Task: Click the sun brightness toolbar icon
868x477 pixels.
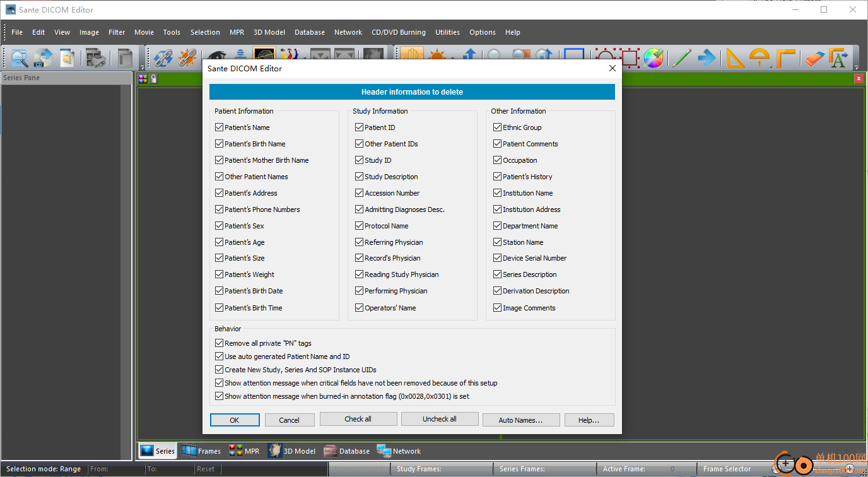Action: (x=437, y=55)
